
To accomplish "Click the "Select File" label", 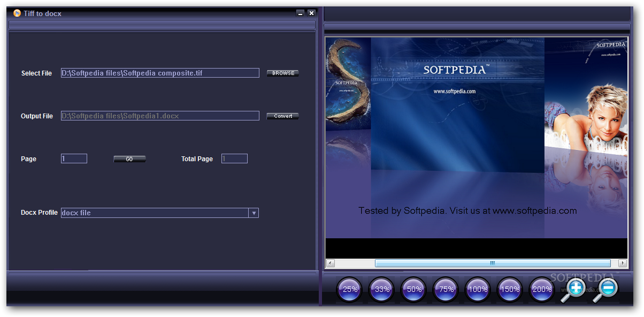I will point(36,73).
